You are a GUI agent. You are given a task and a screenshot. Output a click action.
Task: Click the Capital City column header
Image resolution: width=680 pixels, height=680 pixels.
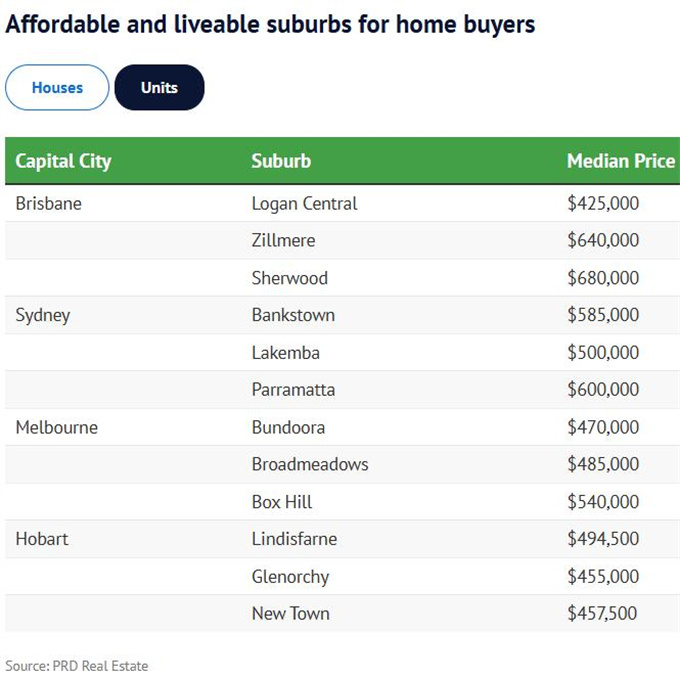click(x=64, y=161)
